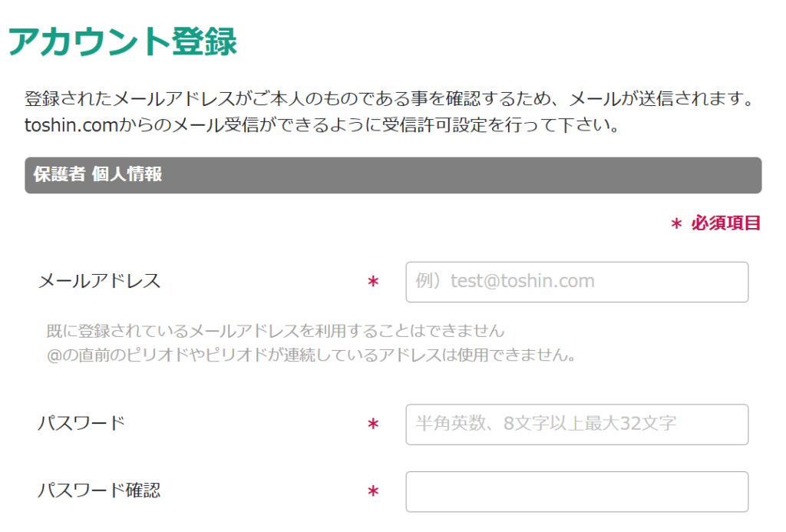786x532 pixels.
Task: Click 受信許可設定 in the intro paragraph
Action: click(430, 125)
